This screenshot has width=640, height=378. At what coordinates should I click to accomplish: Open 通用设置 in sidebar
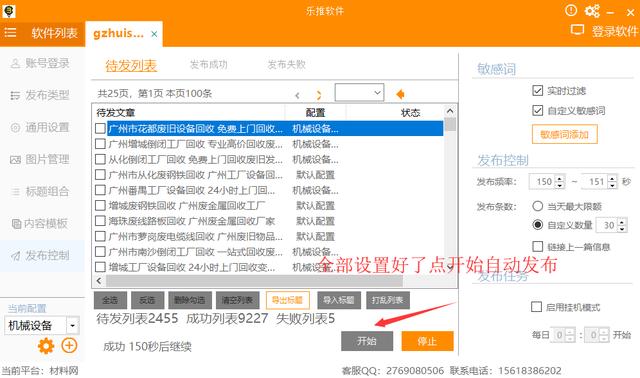pyautogui.click(x=40, y=127)
